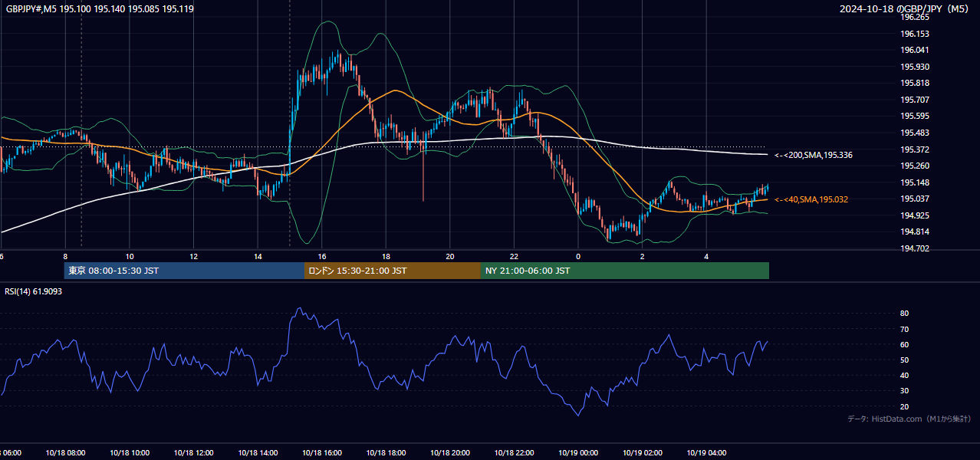Click RSI axis level 80
Screen dimensions: 980x460
point(904,314)
